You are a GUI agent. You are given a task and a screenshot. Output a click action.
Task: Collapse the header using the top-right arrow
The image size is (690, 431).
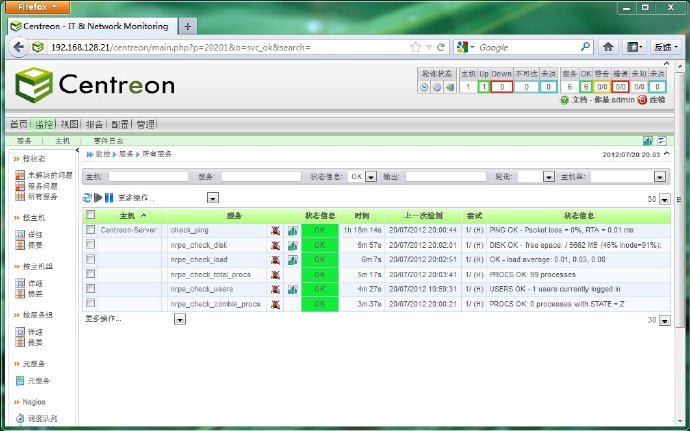(666, 63)
